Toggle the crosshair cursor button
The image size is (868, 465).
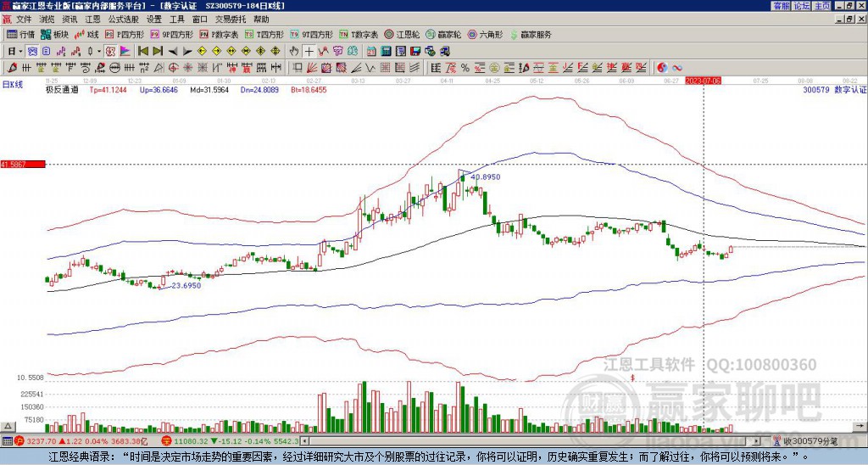309,51
